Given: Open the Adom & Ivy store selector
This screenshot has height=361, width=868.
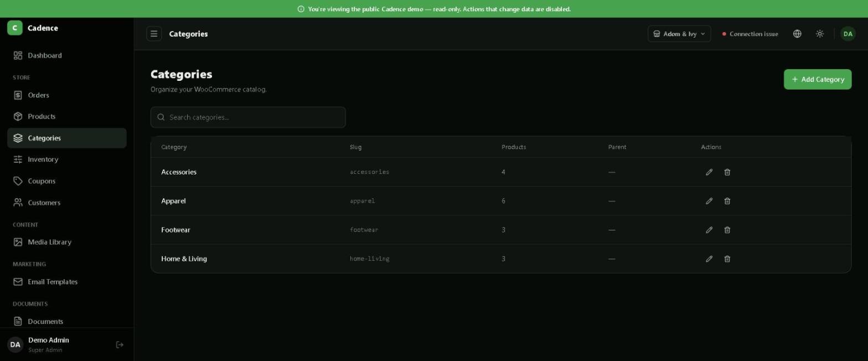Looking at the screenshot, I should 679,34.
